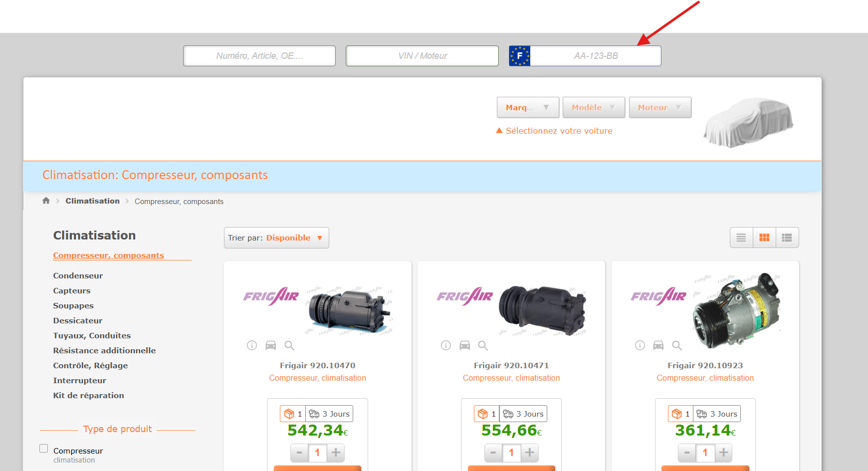Click the home icon in breadcrumb
Image resolution: width=868 pixels, height=471 pixels.
(46, 201)
